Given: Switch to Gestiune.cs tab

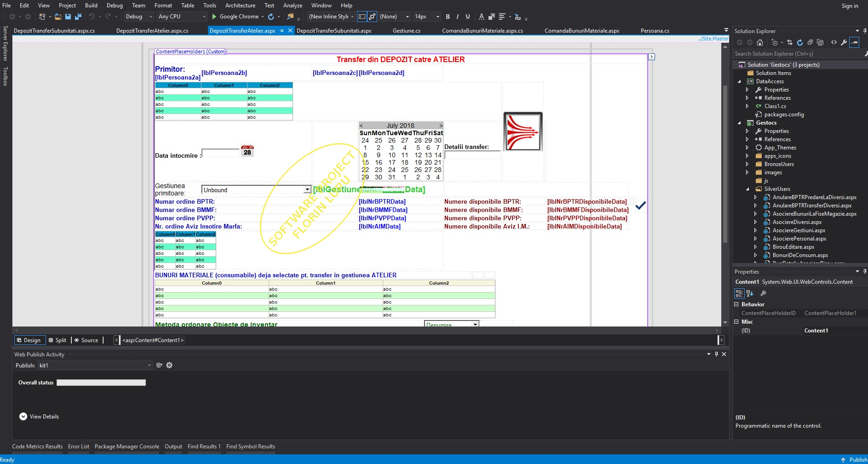Looking at the screenshot, I should (x=407, y=31).
